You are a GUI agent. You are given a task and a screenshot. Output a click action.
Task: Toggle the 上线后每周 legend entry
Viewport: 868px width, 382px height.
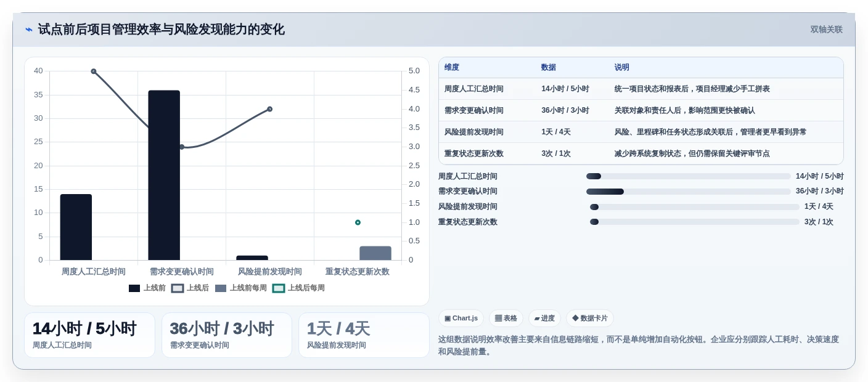tap(298, 288)
